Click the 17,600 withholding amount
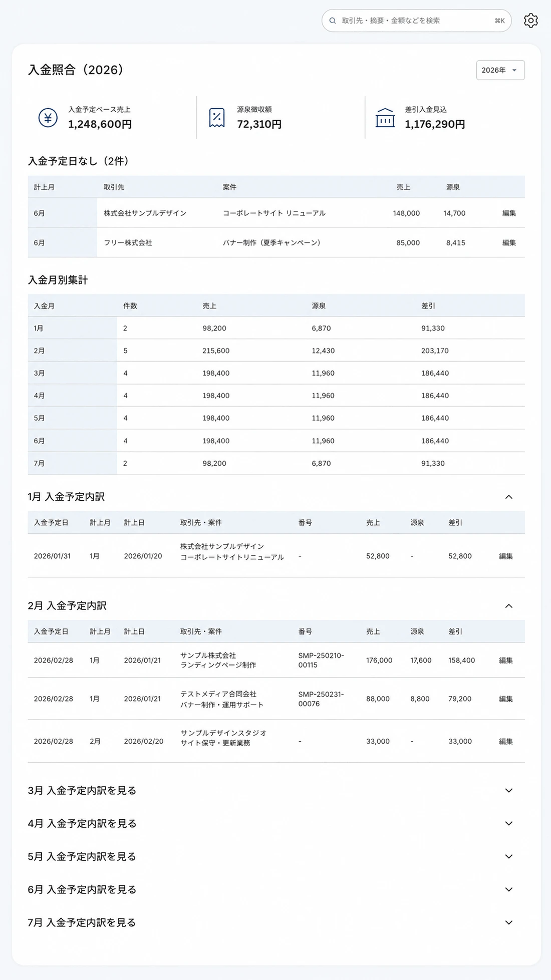 [421, 660]
